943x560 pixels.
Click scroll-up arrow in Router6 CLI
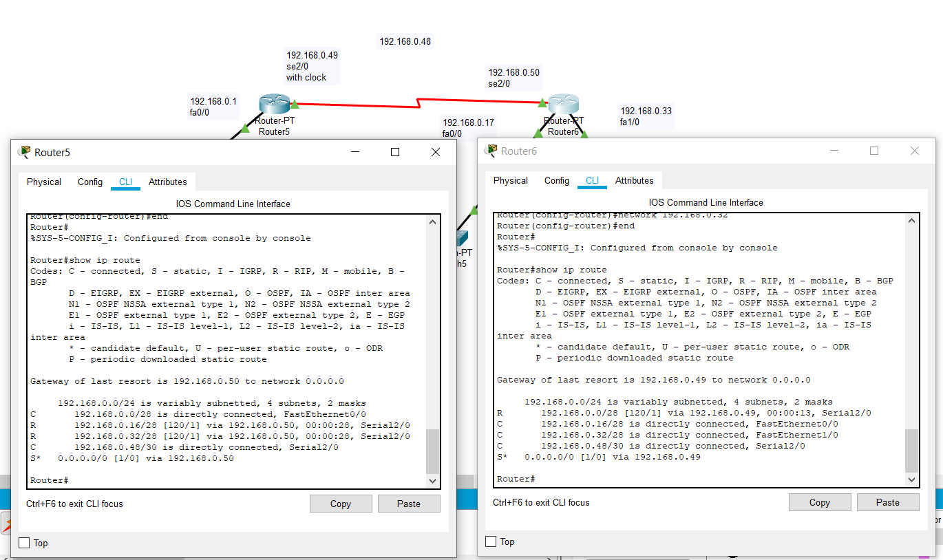pos(912,221)
